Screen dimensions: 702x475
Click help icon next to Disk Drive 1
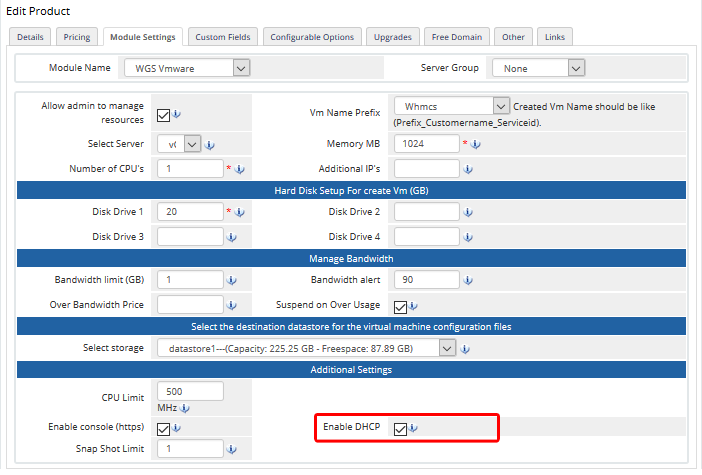point(240,213)
